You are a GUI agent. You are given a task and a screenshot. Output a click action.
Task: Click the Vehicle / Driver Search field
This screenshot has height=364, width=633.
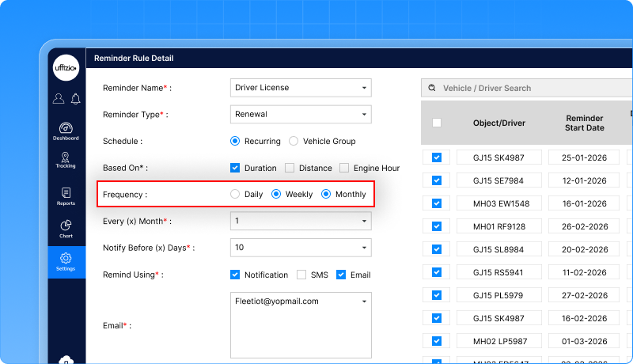(530, 89)
